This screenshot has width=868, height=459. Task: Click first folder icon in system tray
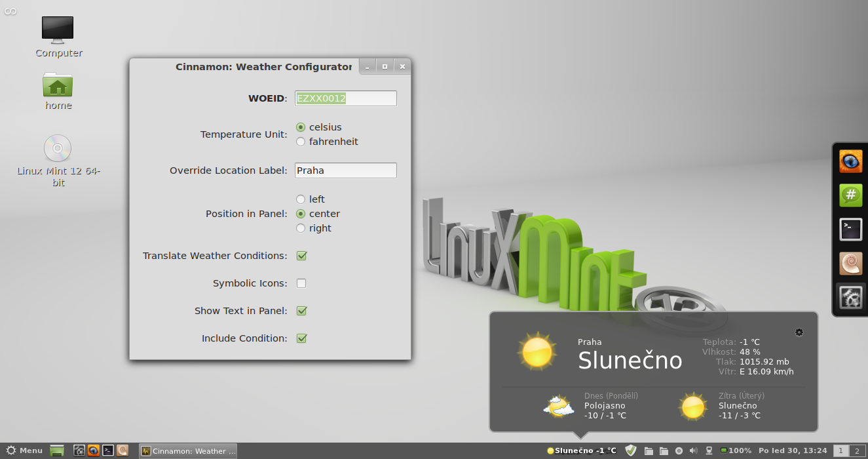[649, 450]
